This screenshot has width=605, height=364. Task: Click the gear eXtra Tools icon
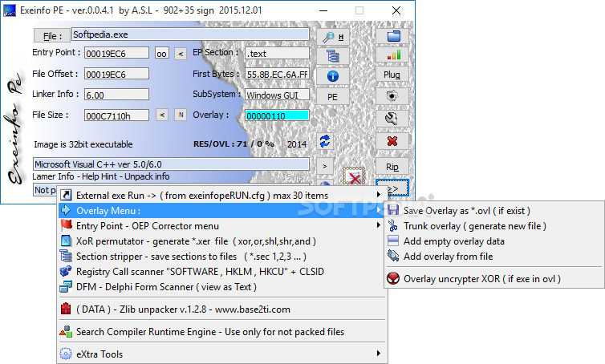[x=66, y=354]
